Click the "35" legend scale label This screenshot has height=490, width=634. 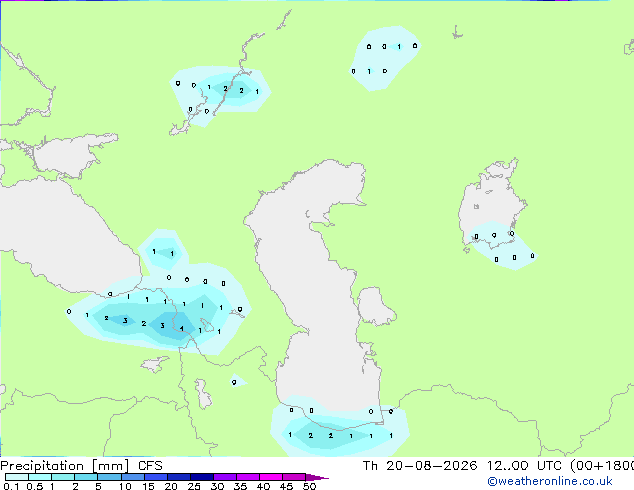click(x=240, y=486)
